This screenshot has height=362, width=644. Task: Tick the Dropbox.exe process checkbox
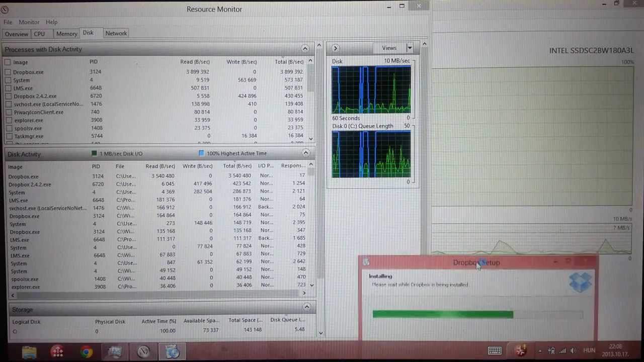coord(8,72)
